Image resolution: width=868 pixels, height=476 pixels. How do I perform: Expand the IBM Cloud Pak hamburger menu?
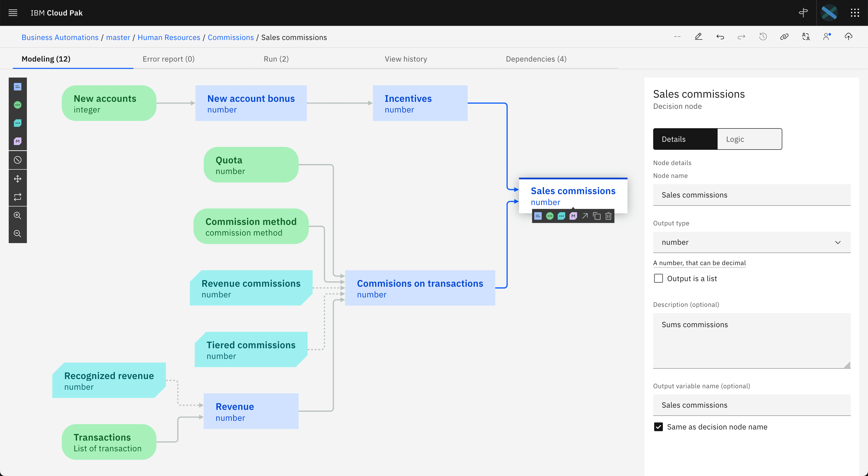12,13
